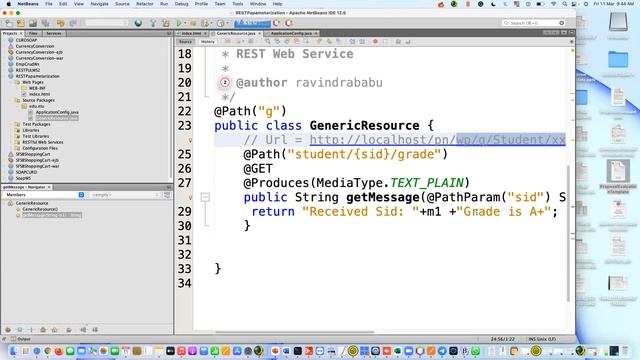Open the Refactor menu
This screenshot has height=360, width=640.
click(x=144, y=4)
